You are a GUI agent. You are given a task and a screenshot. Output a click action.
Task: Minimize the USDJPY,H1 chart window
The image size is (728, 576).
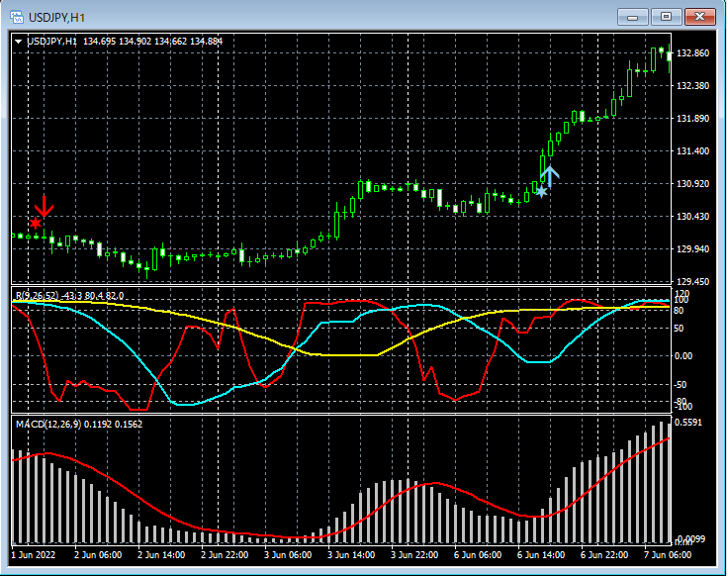click(632, 17)
